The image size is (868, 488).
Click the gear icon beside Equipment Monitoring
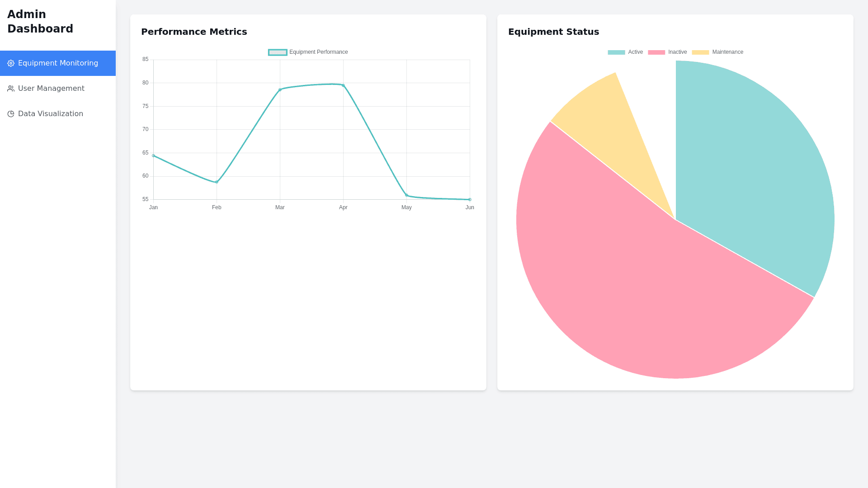[11, 63]
